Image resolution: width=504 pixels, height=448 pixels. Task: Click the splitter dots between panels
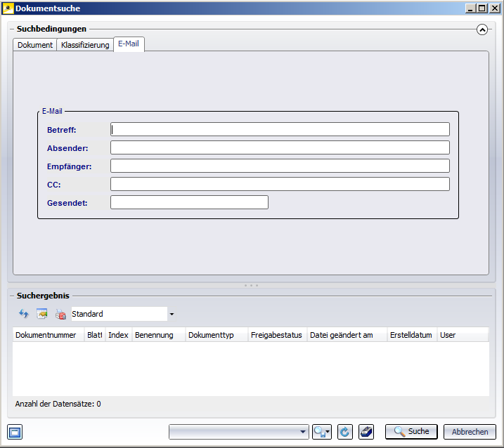tap(251, 285)
